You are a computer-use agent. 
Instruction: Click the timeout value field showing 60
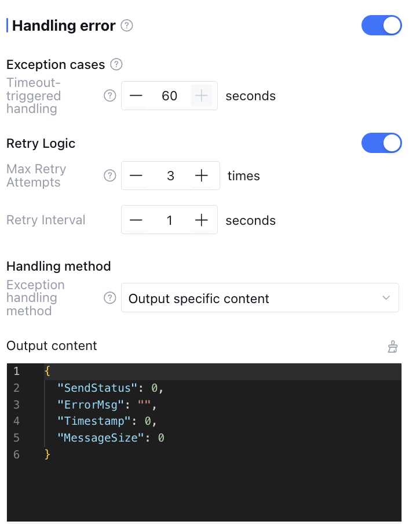pyautogui.click(x=169, y=96)
